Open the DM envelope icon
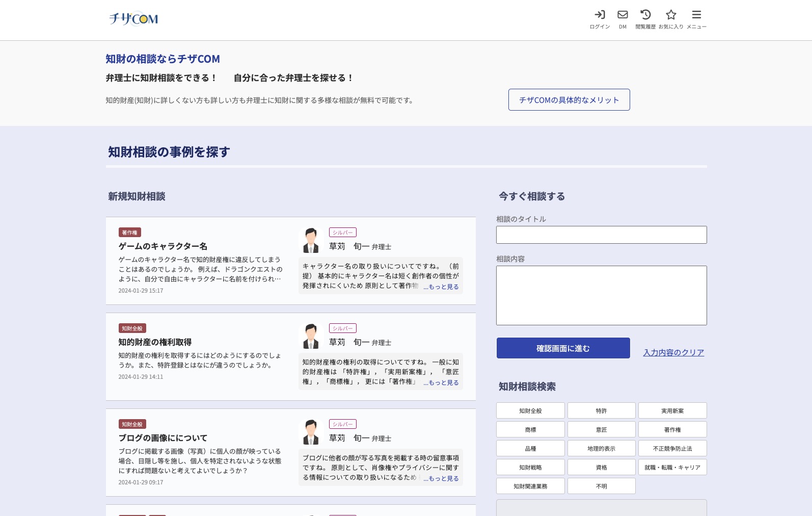Image resolution: width=812 pixels, height=516 pixels. 622,19
